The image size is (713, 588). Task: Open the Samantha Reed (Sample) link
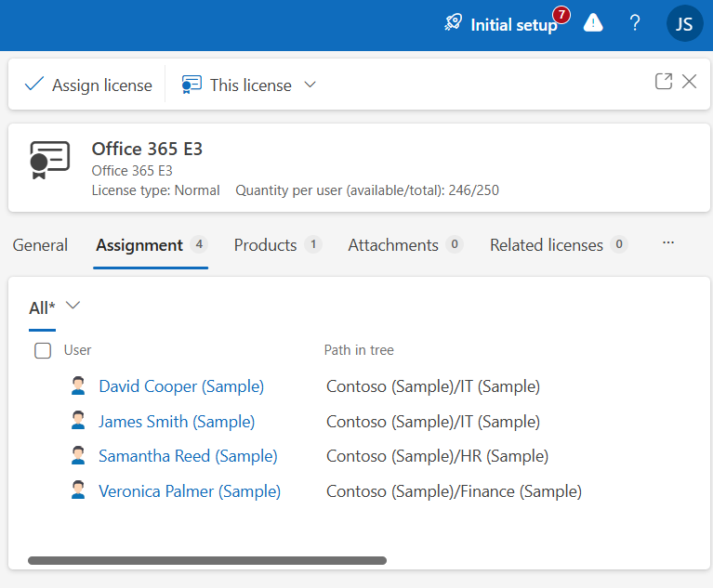click(x=188, y=456)
